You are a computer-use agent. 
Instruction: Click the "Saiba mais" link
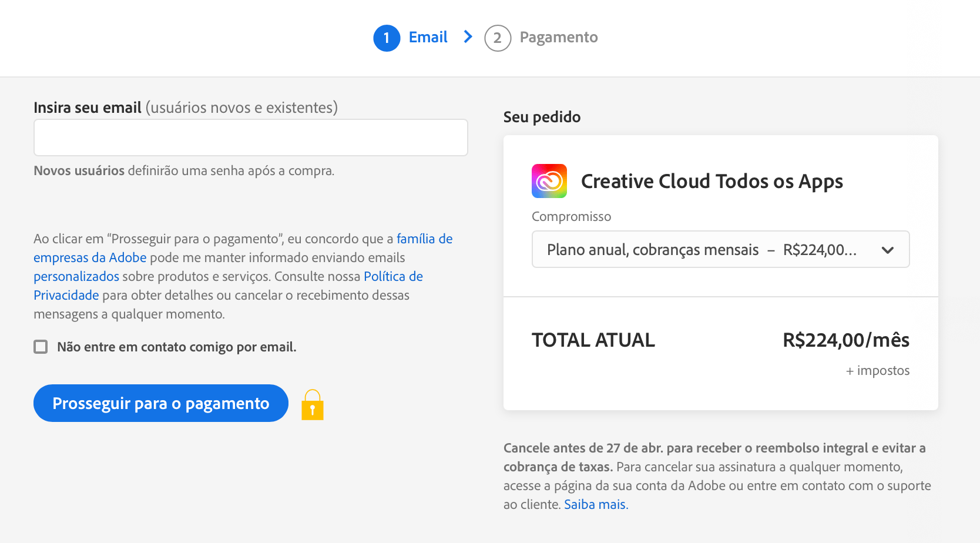(596, 504)
